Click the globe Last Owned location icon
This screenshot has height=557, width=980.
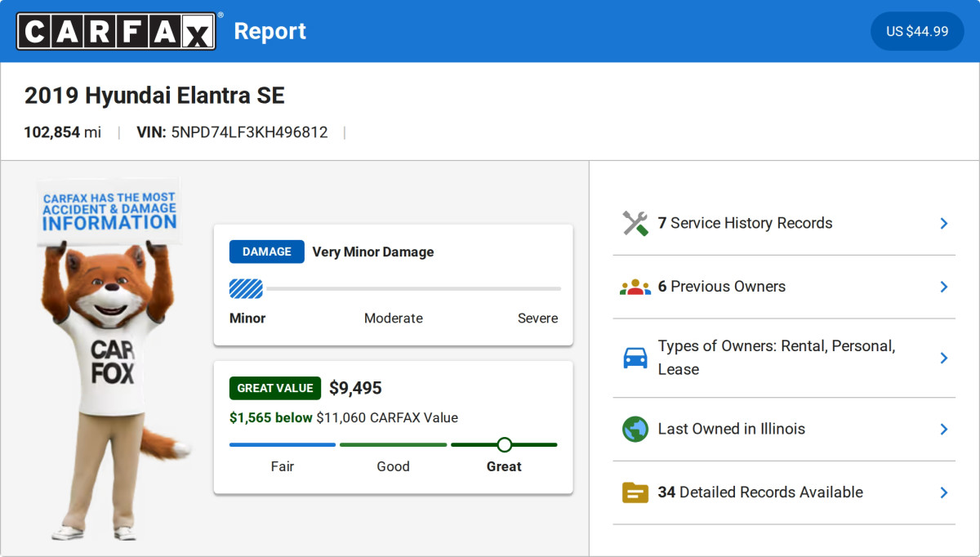pyautogui.click(x=635, y=430)
